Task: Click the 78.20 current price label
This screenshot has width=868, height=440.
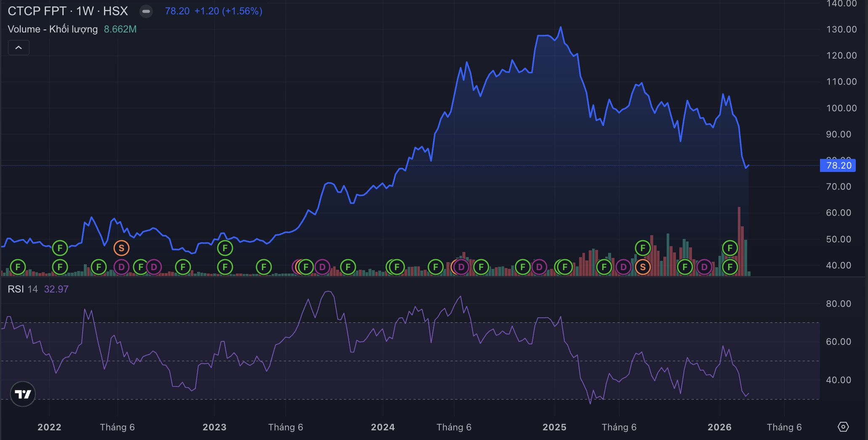Action: pos(838,165)
